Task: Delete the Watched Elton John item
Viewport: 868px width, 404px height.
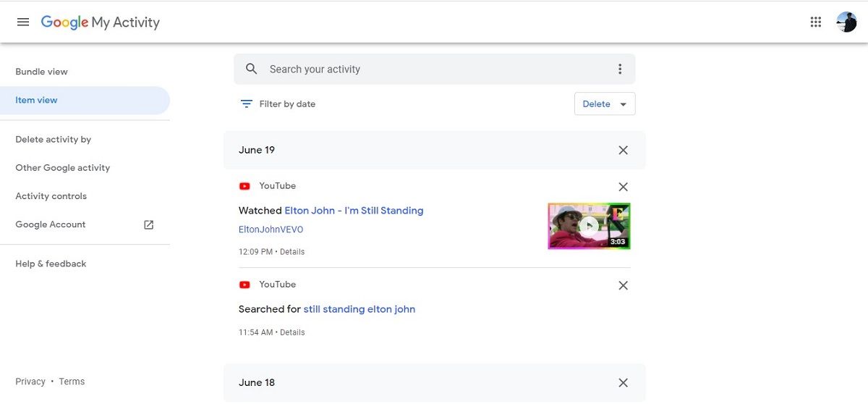Action: coord(624,187)
